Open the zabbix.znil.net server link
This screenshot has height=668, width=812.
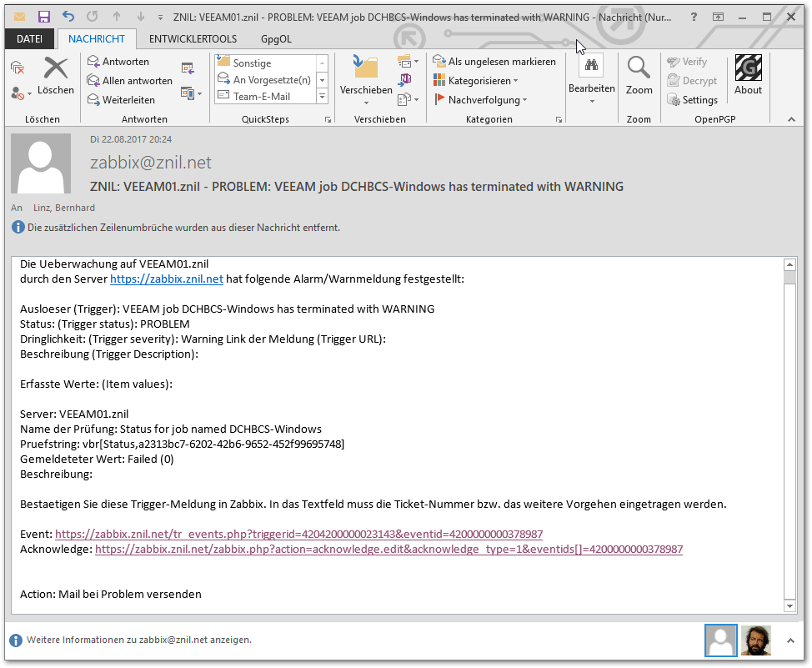pos(167,279)
